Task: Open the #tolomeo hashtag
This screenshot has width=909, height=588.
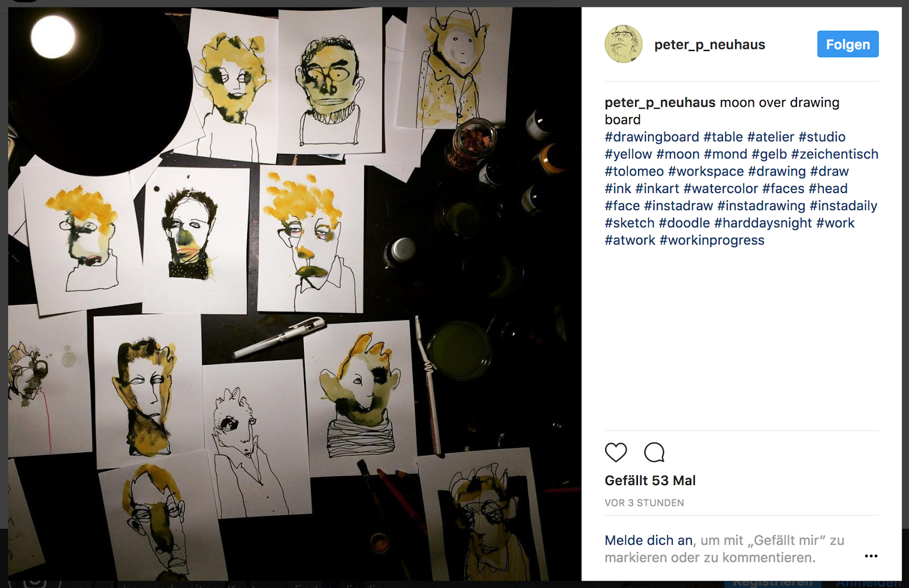Action: [634, 172]
